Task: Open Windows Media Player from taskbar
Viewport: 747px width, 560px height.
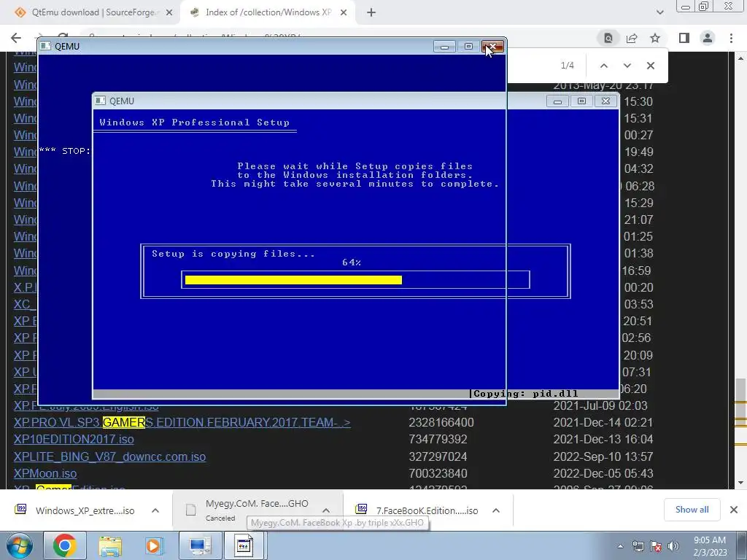Action: (153, 545)
